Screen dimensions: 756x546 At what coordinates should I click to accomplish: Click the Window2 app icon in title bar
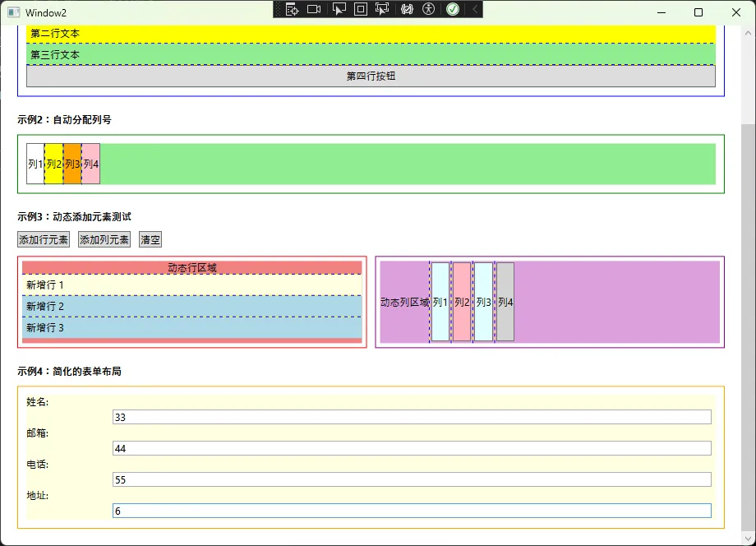click(13, 12)
